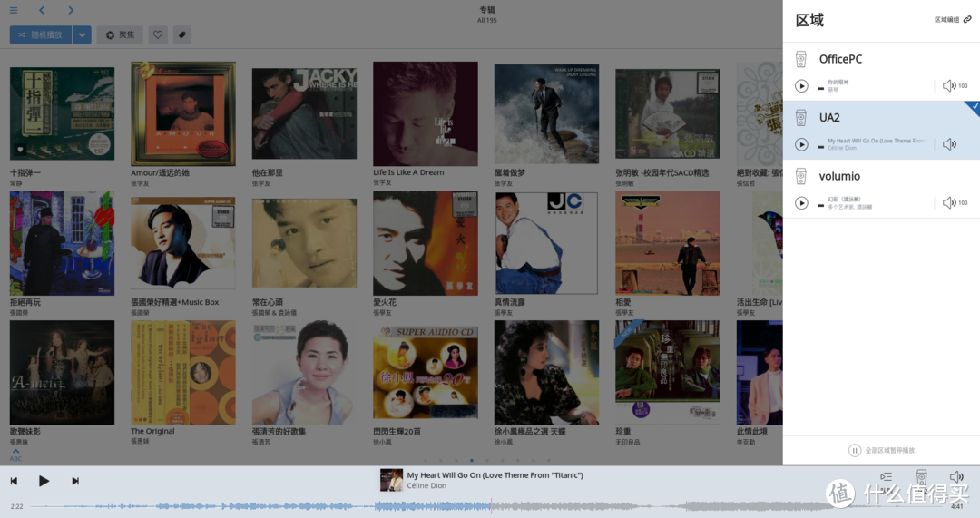Click the 十指弹一 album title text
Image resolution: width=980 pixels, height=518 pixels.
25,172
